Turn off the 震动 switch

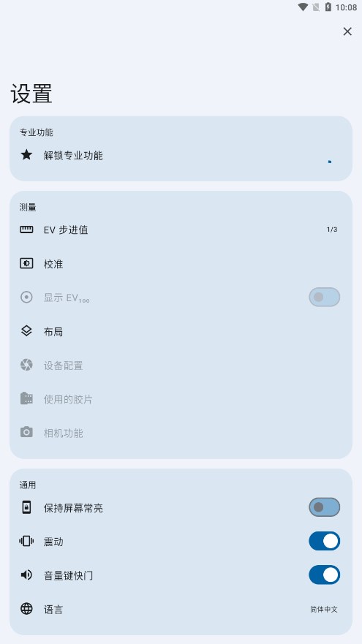[324, 541]
